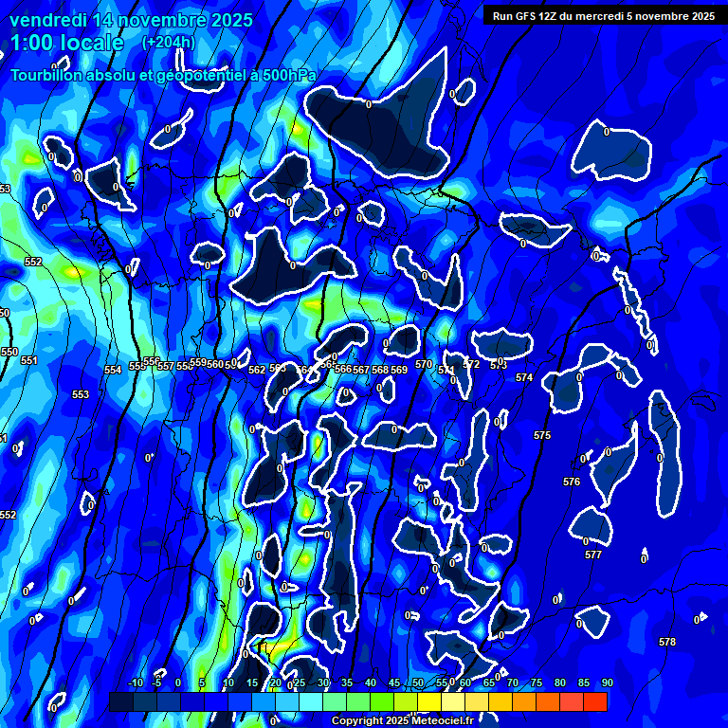Click the red 90 legend color swatch
Image resolution: width=728 pixels, height=728 pixels.
[x=595, y=701]
